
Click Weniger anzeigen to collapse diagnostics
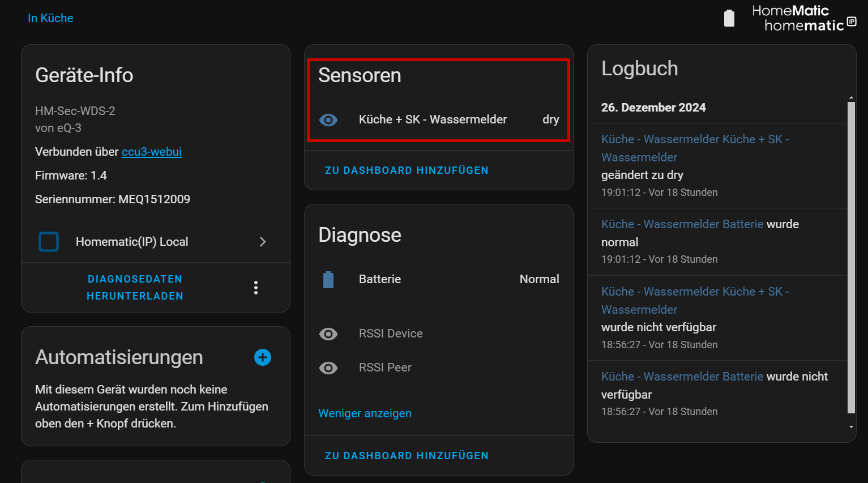click(365, 413)
